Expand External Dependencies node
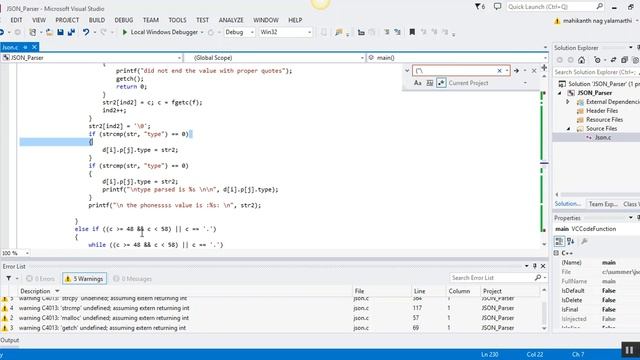Viewport: 640px width, 360px height. point(568,102)
